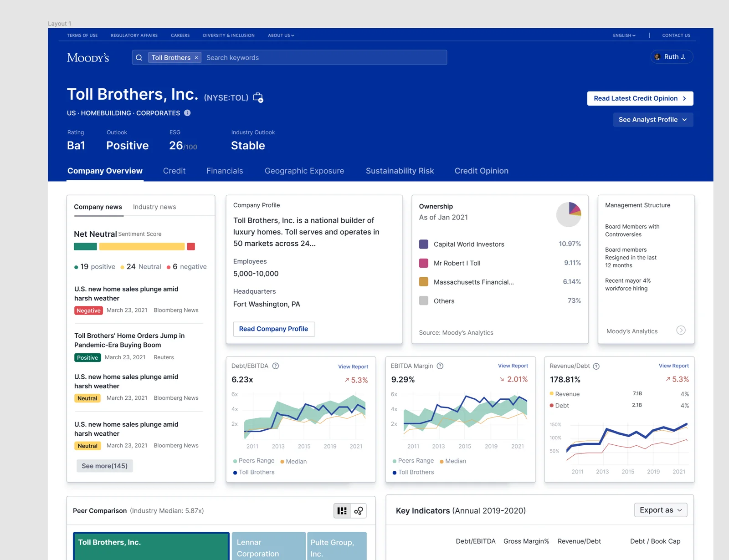Switch to the Financials tab
Image resolution: width=729 pixels, height=560 pixels.
pyautogui.click(x=225, y=171)
